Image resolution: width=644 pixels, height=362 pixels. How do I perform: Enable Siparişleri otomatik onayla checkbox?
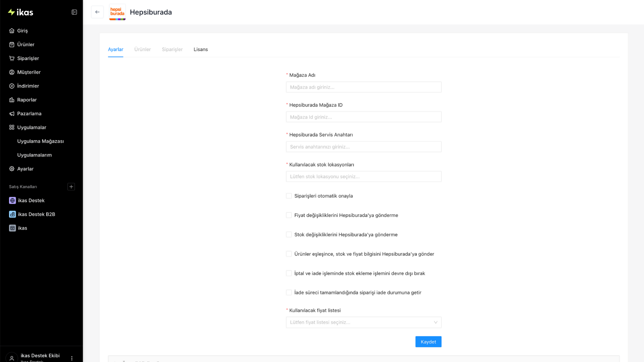pyautogui.click(x=289, y=196)
